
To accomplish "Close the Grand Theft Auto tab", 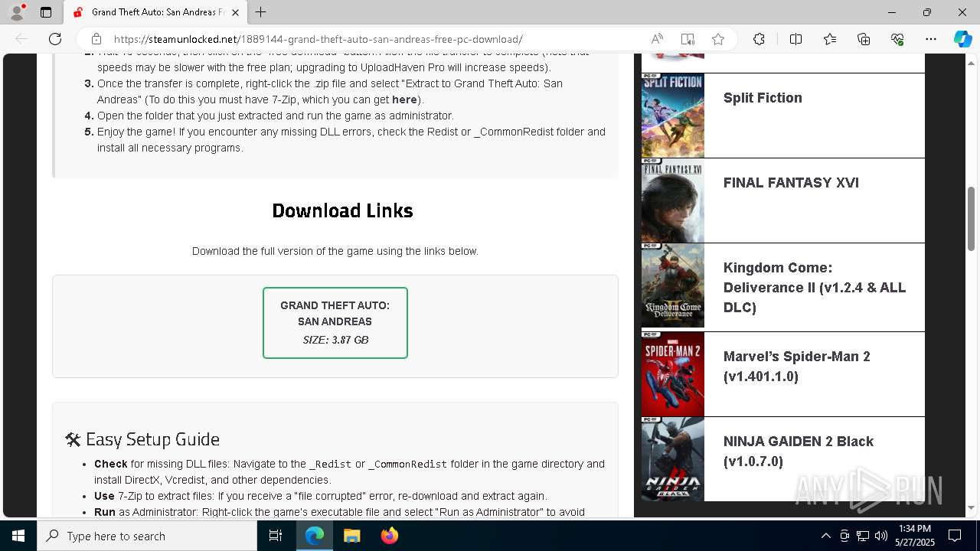I will [x=236, y=12].
